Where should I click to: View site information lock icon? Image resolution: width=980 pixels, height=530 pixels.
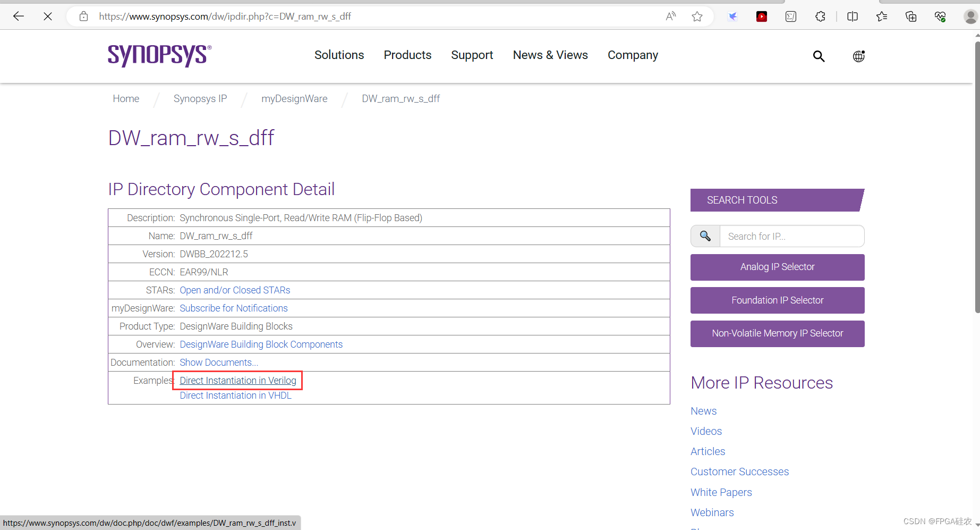[83, 16]
